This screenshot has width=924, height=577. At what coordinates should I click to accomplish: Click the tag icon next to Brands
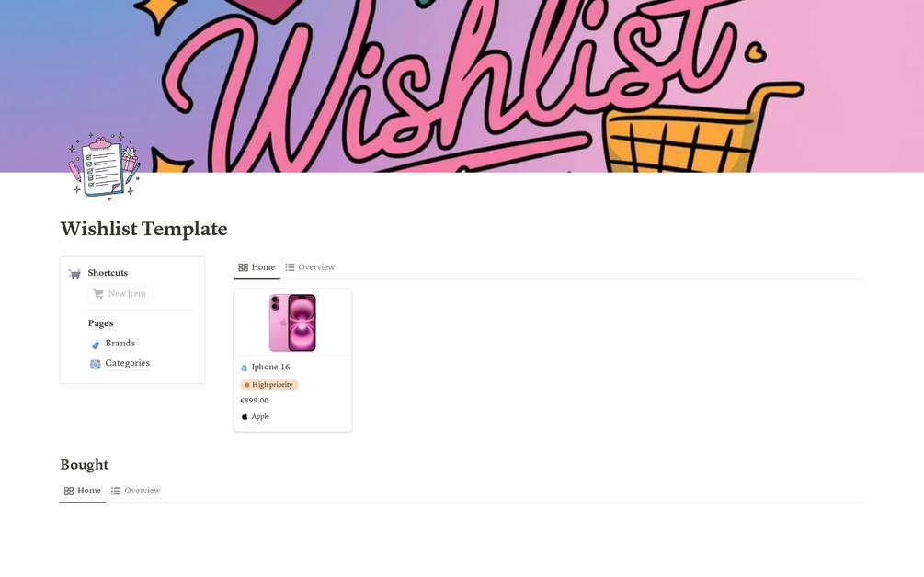click(x=95, y=344)
